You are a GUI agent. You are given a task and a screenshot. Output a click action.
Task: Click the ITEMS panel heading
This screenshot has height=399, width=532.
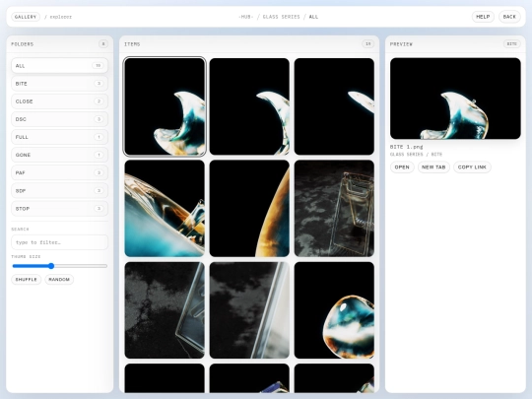click(x=132, y=44)
